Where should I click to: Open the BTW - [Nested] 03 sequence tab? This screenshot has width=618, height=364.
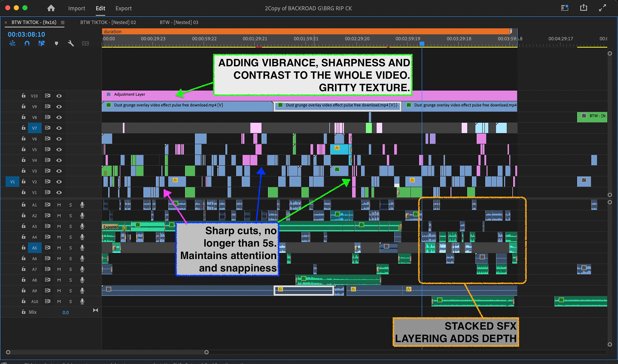(179, 23)
